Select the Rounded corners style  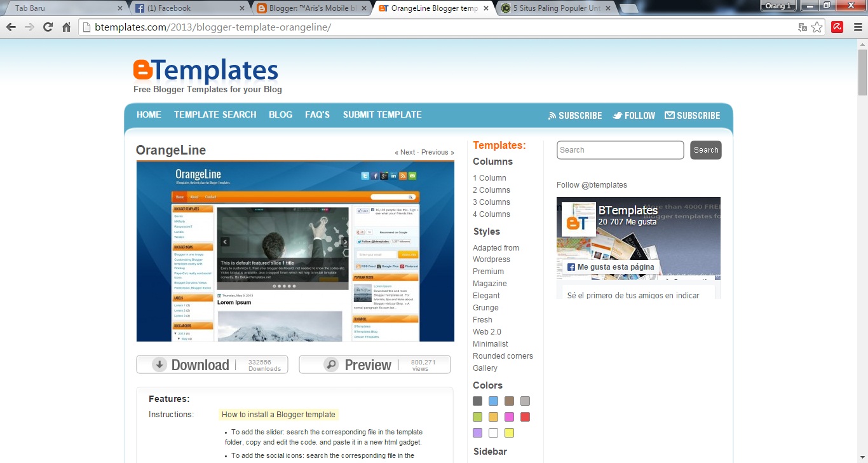click(503, 356)
